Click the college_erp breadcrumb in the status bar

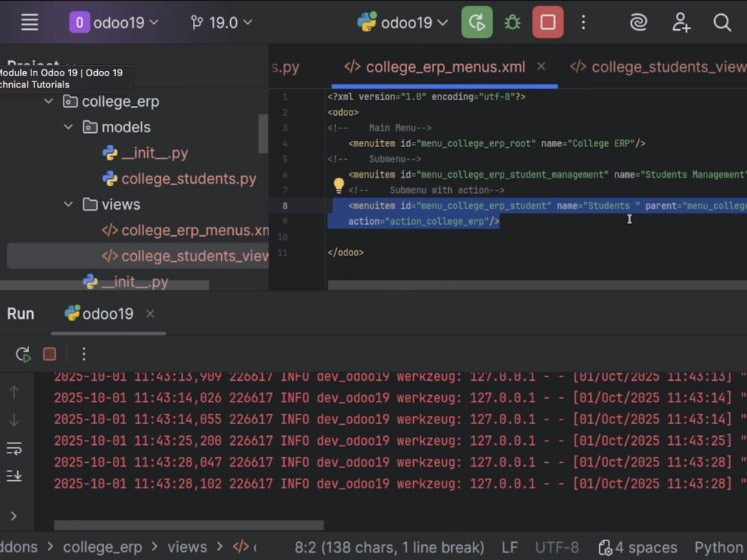pyautogui.click(x=102, y=547)
